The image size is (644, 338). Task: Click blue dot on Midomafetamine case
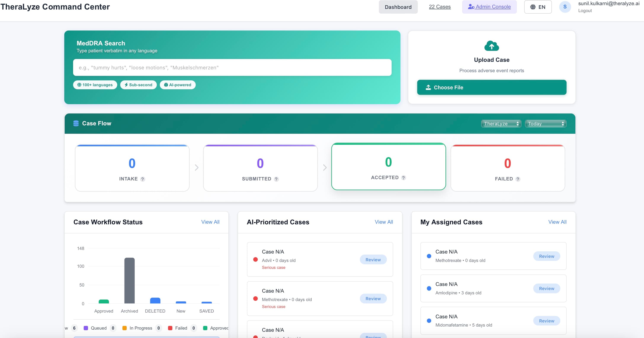click(x=429, y=321)
